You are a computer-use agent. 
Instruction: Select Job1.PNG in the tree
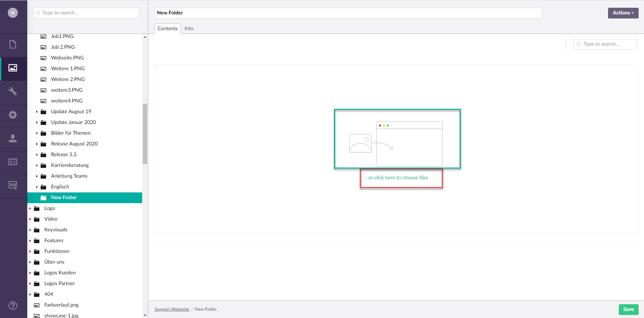pyautogui.click(x=62, y=36)
